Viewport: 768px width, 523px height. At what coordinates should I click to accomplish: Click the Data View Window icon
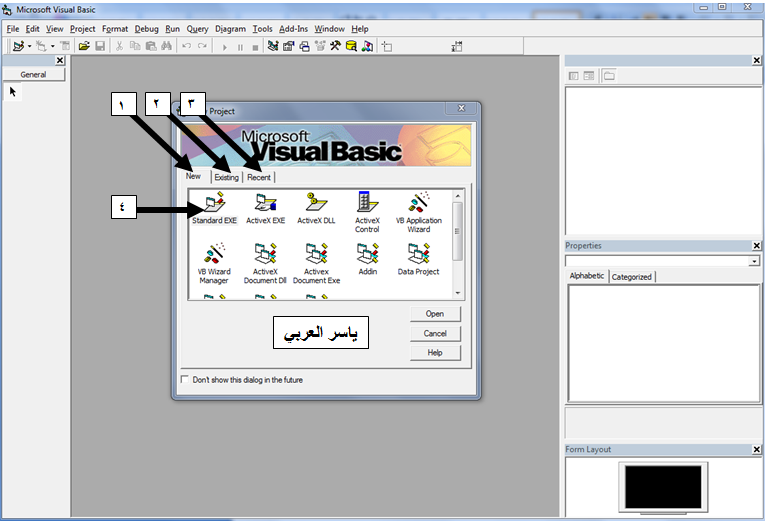351,47
